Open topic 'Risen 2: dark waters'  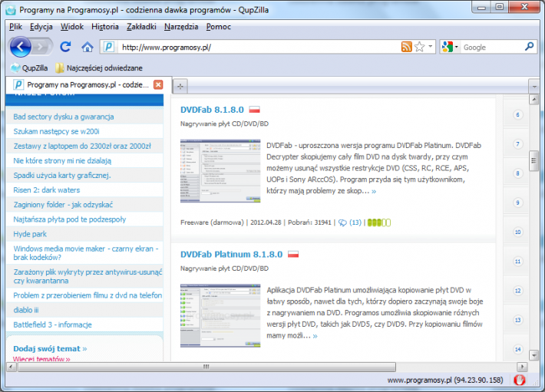click(x=47, y=190)
